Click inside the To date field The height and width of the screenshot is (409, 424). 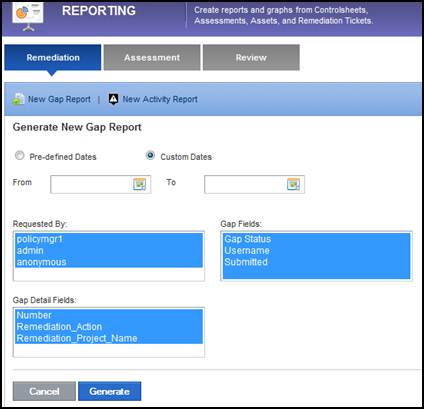click(x=245, y=184)
